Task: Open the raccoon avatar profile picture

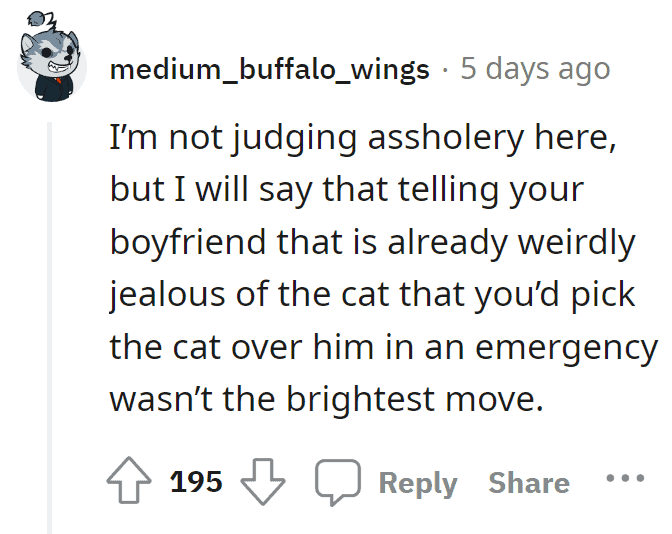Action: [x=51, y=58]
